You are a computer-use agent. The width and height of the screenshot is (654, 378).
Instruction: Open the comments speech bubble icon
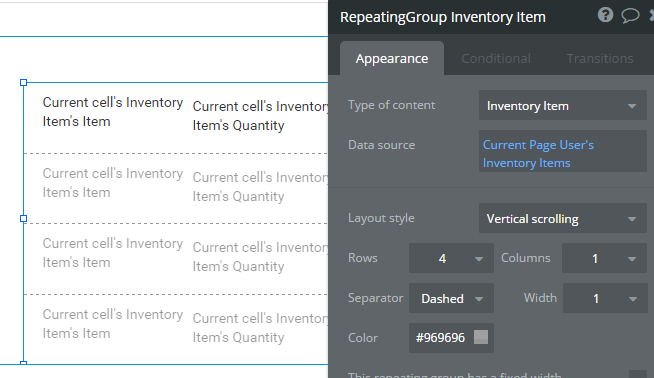tap(630, 15)
